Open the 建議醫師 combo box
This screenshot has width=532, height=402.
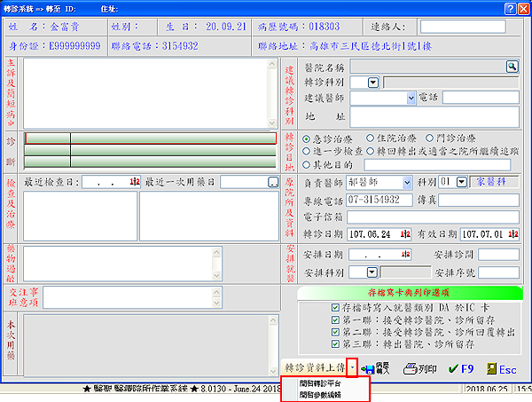(411, 98)
